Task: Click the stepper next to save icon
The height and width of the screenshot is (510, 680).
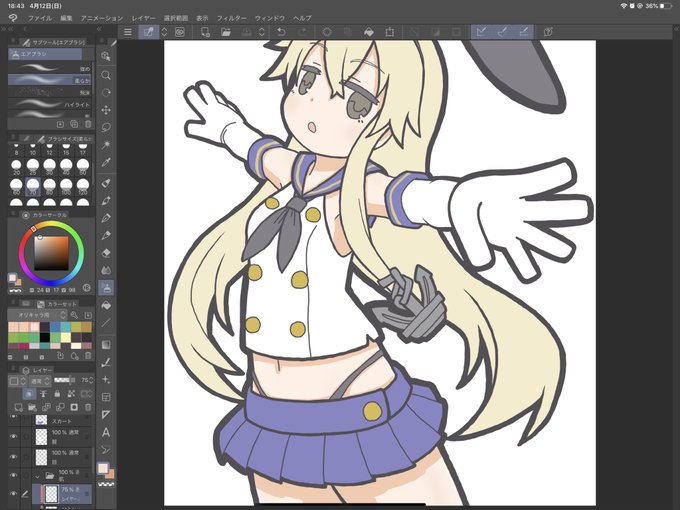Action: pyautogui.click(x=262, y=32)
